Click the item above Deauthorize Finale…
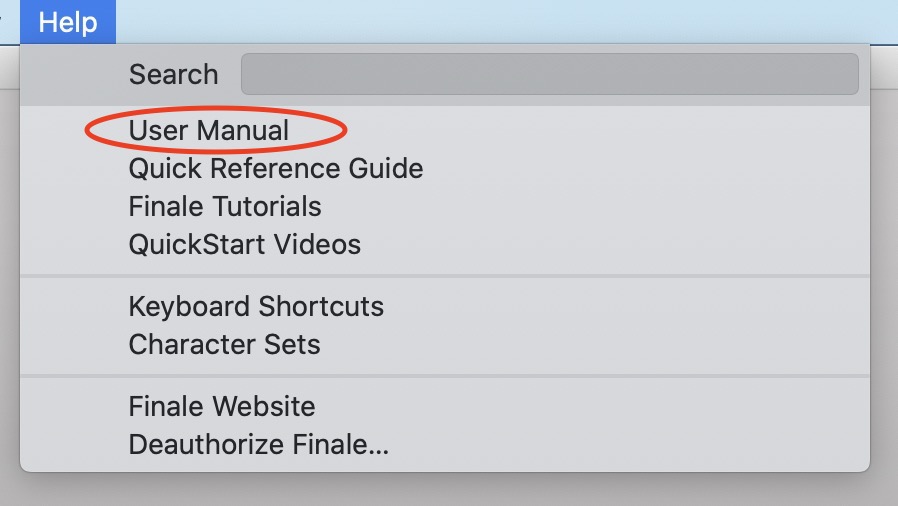Viewport: 898px width, 506px height. point(221,407)
